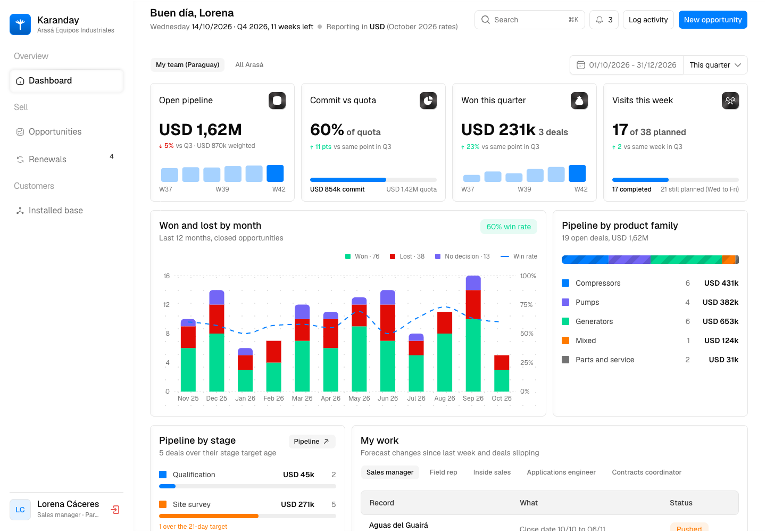Click the New opportunity button

coord(713,20)
